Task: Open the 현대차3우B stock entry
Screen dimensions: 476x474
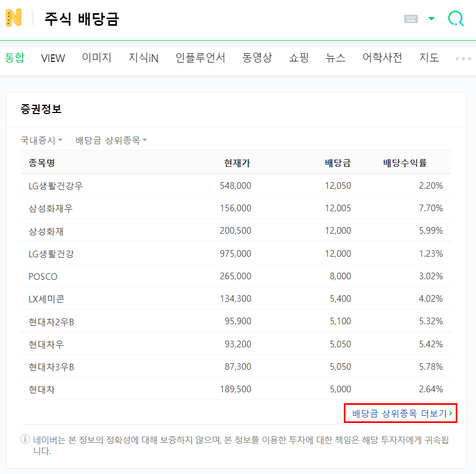Action: point(52,367)
